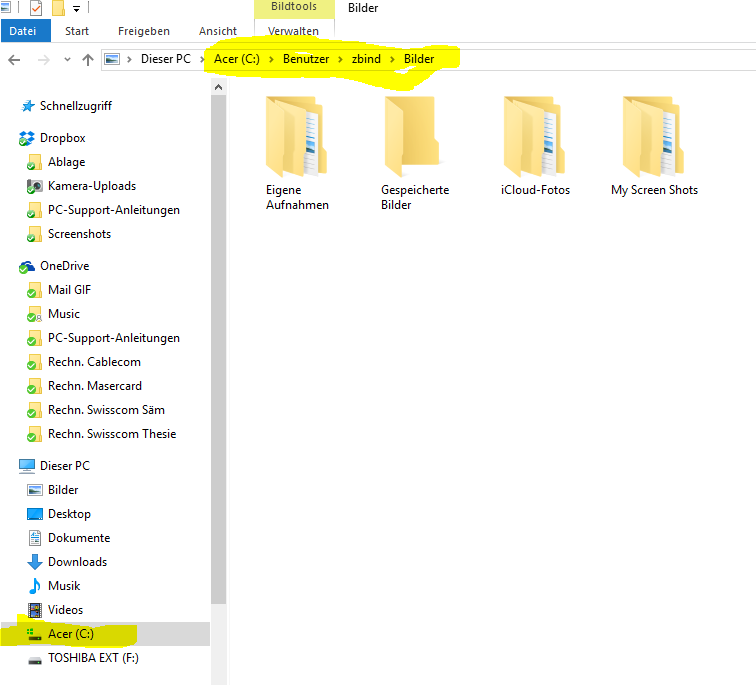Click the Videos filmstrip icon
Viewport: 756px width, 685px height.
click(35, 610)
